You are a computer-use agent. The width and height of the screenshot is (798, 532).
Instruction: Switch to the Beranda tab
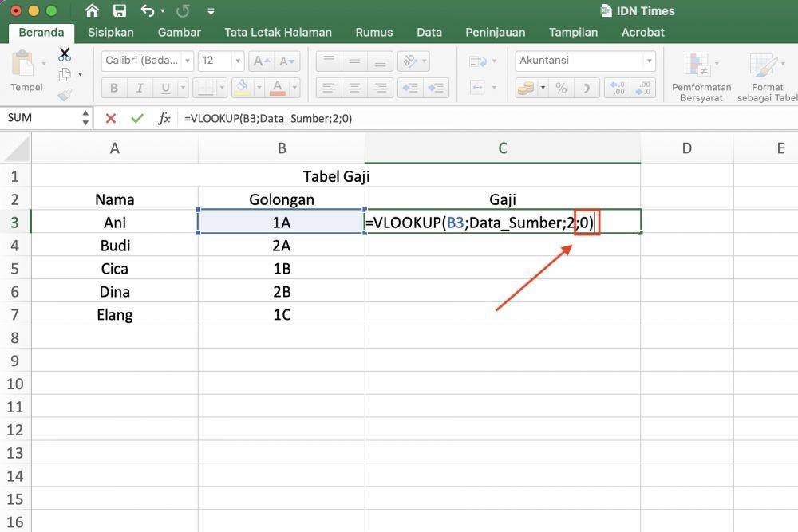(41, 33)
